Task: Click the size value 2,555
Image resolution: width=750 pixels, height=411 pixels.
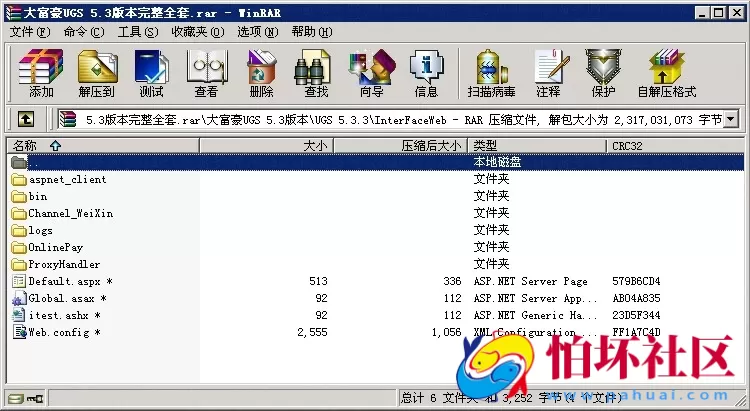Action: pyautogui.click(x=312, y=333)
